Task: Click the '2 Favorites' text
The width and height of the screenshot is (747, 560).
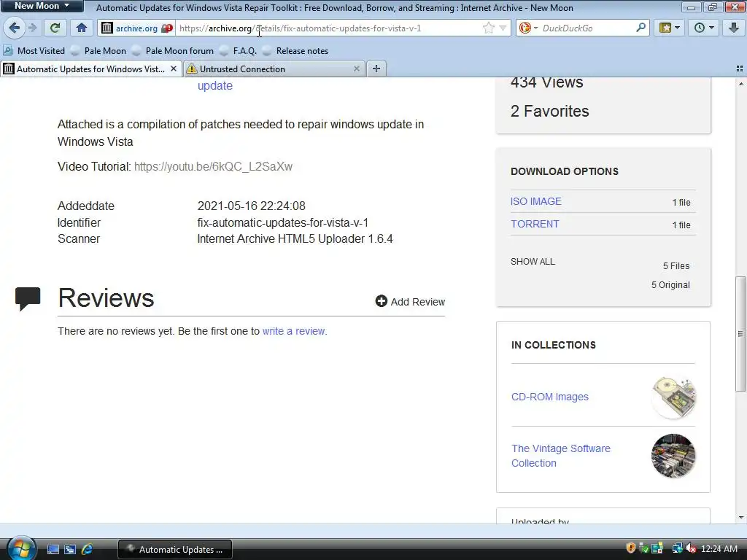Action: (x=550, y=111)
